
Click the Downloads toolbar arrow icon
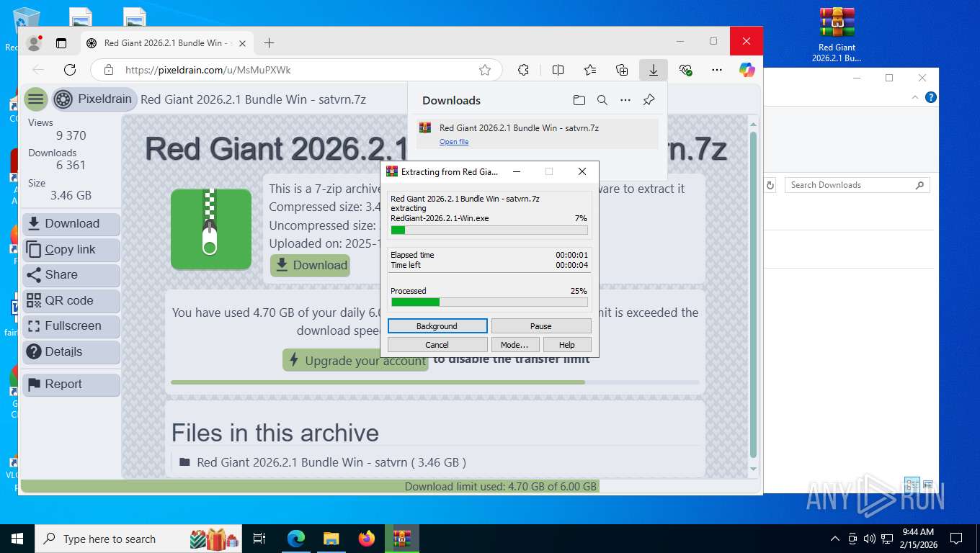tap(654, 70)
